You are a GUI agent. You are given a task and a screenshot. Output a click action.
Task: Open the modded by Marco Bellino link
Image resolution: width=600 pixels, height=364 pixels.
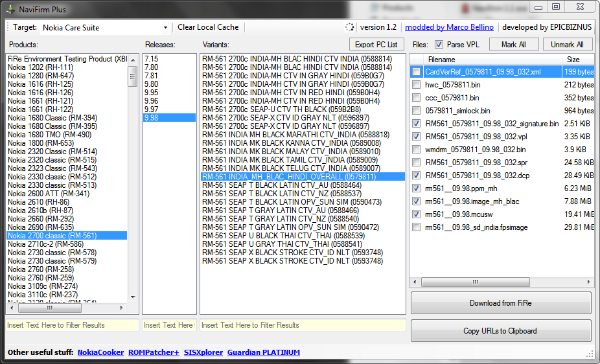(x=449, y=27)
